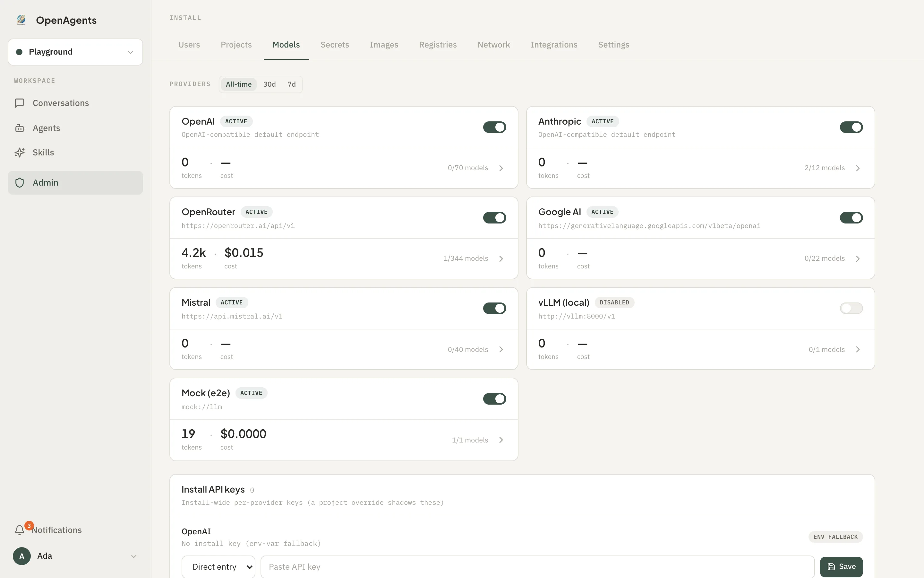Click the vLLM DISABLED status badge
The height and width of the screenshot is (578, 924).
coord(614,302)
